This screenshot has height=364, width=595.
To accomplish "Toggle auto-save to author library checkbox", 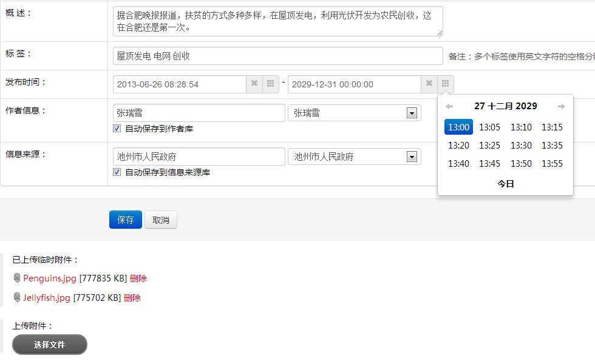I will pos(117,129).
